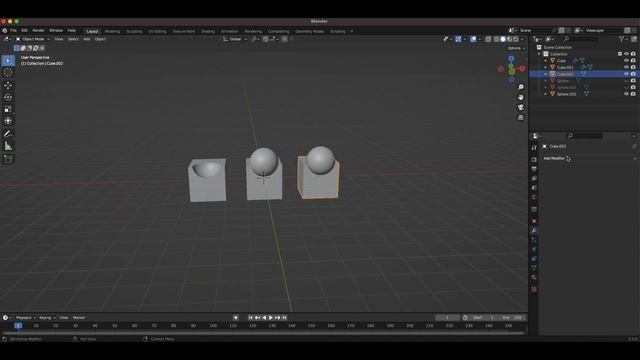Toggle Collection visibility eye icon
This screenshot has height=360, width=640.
pos(626,54)
